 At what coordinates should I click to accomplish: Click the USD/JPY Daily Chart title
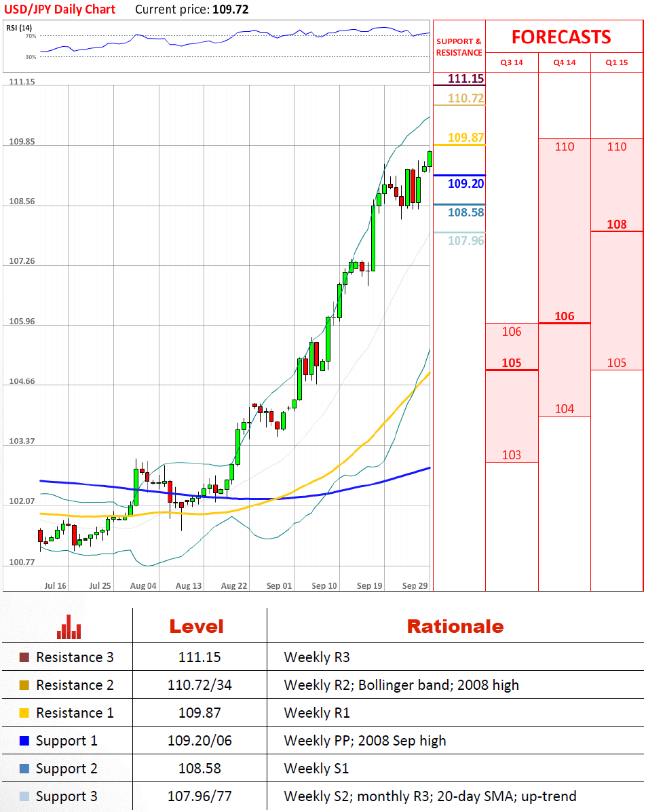pyautogui.click(x=60, y=9)
